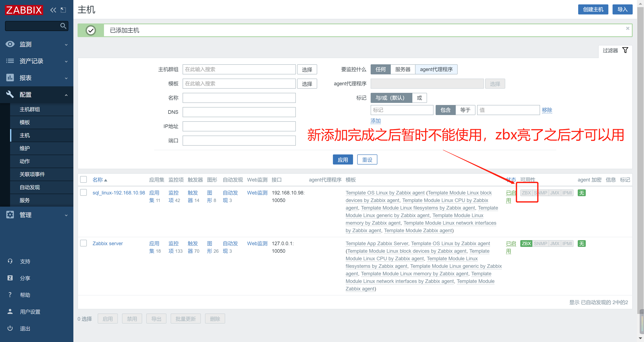Collapse the sidebar with double-arrow icon
The image size is (644, 342).
[x=53, y=10]
